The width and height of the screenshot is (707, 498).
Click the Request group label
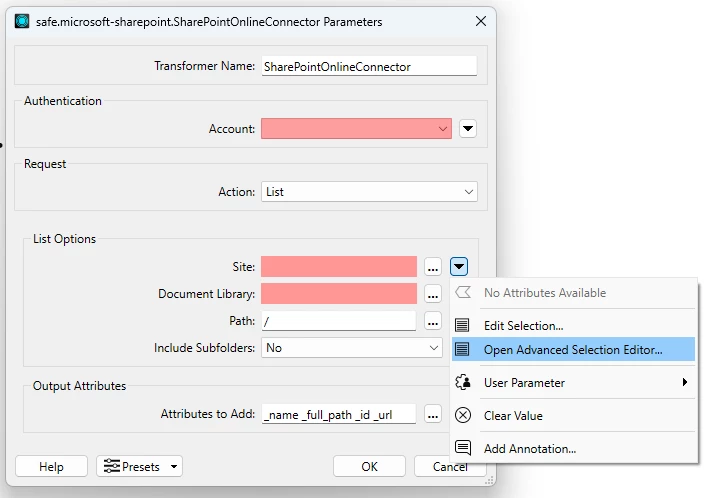coord(45,164)
